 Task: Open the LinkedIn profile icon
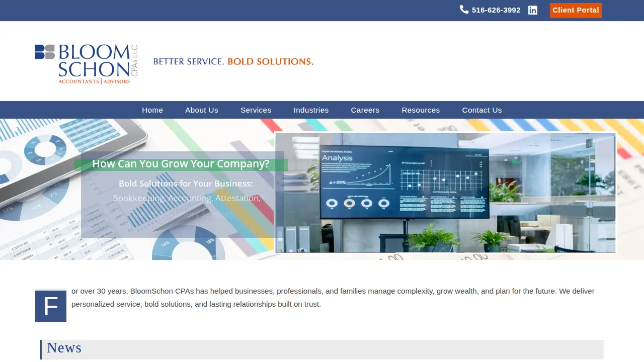pos(533,10)
